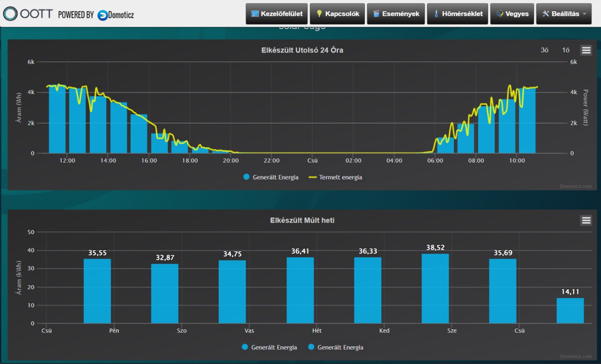
Task: Open hamburger menu of Utolsó 24 Óra chart
Action: point(586,50)
